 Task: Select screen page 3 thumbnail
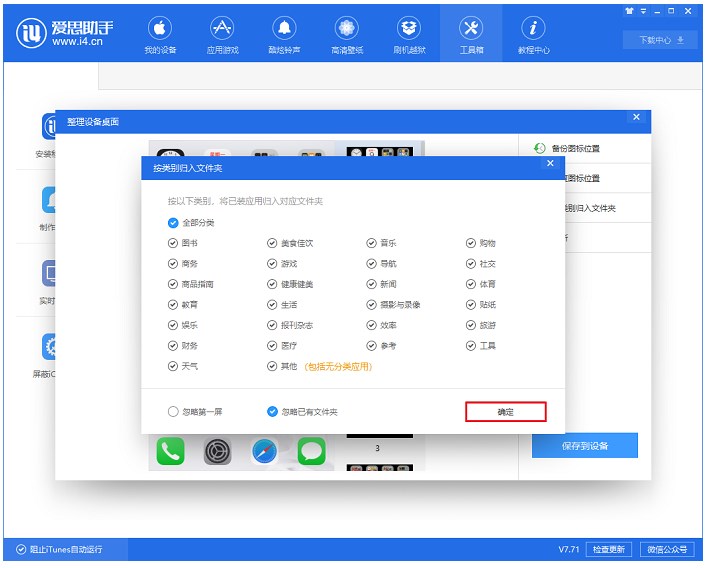380,436
